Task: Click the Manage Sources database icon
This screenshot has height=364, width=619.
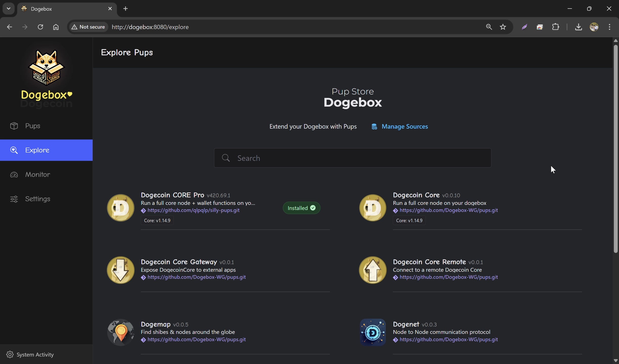Action: coord(374,127)
